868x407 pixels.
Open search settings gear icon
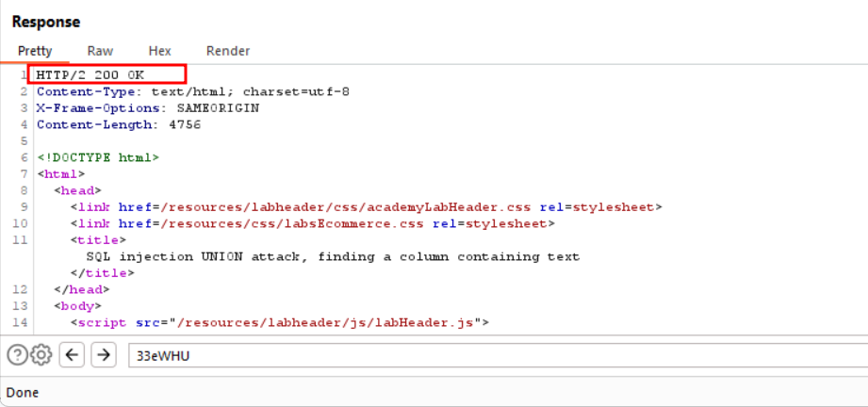tap(41, 355)
